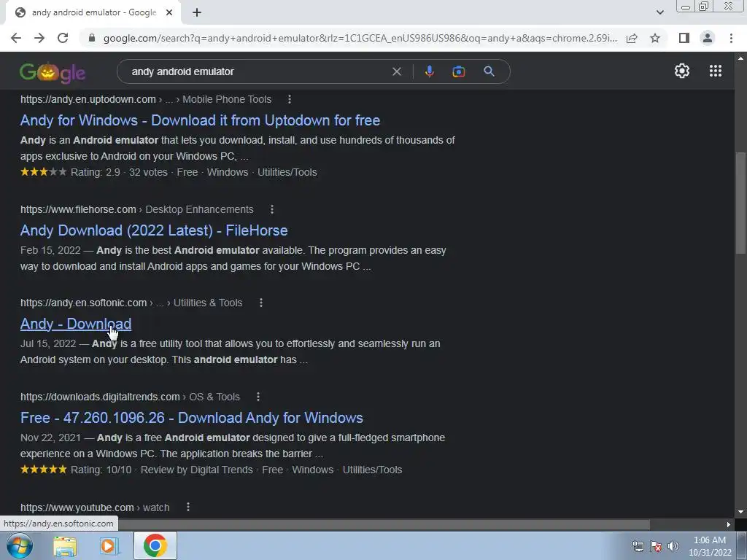
Task: Click the scroll right arrow
Action: 729,524
